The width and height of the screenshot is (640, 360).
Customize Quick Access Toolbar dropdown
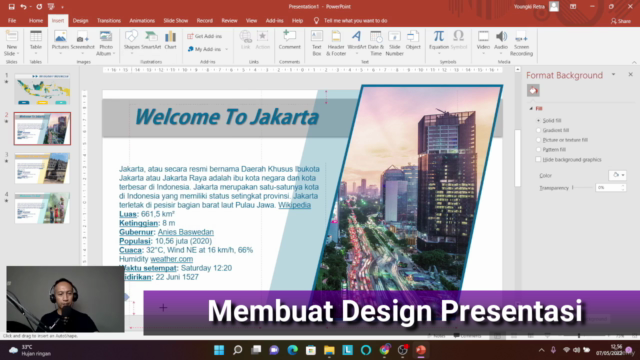tap(62, 7)
